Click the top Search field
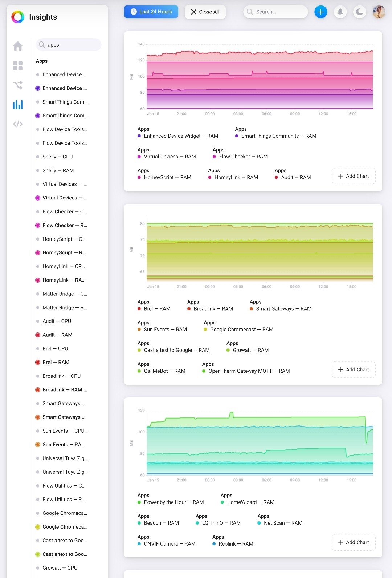 coord(275,12)
